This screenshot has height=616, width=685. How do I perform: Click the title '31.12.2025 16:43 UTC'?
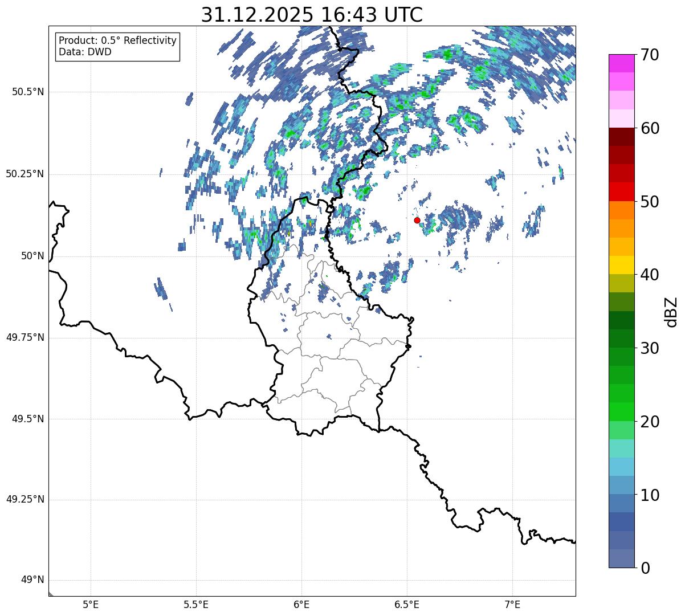click(312, 15)
